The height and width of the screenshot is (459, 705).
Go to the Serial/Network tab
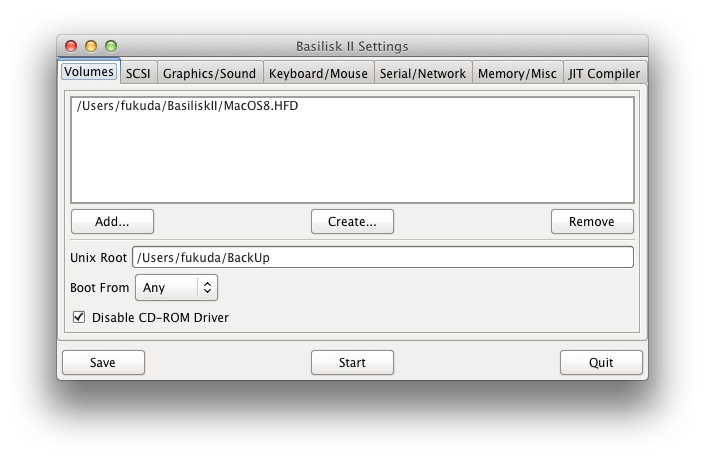423,73
